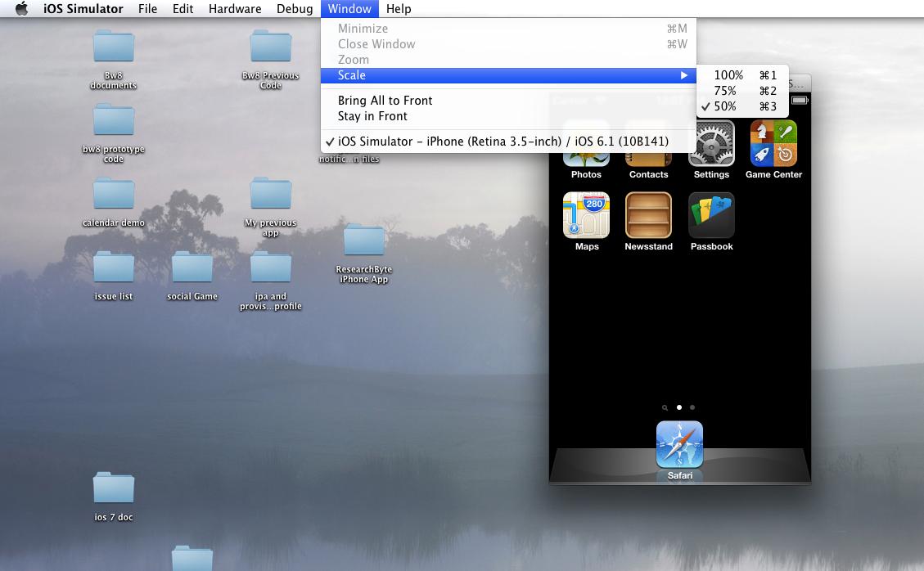924x571 pixels.
Task: Open the Hardware menu
Action: pyautogui.click(x=235, y=9)
